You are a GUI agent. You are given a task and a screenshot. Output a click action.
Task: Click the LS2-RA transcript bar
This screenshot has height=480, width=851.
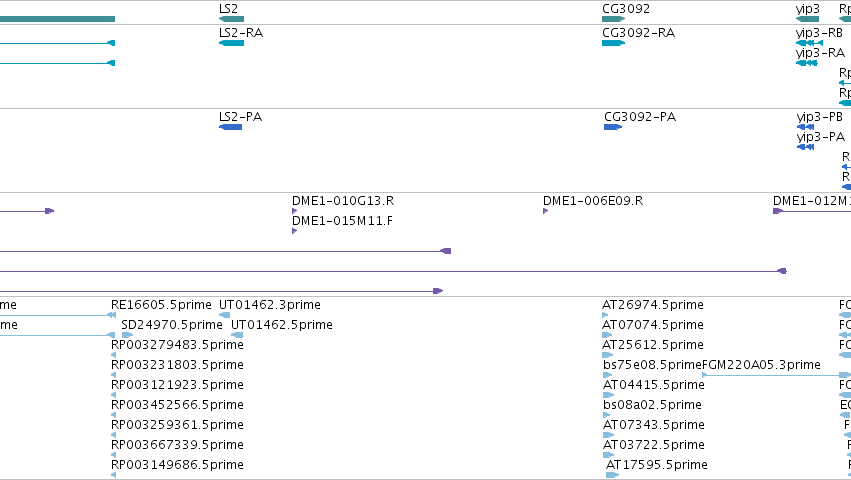(231, 43)
